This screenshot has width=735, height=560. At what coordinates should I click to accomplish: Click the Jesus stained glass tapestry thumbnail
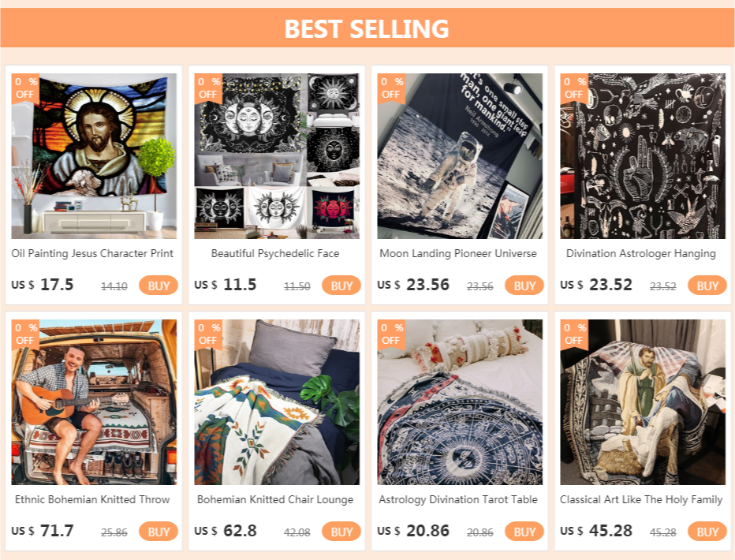pyautogui.click(x=94, y=156)
